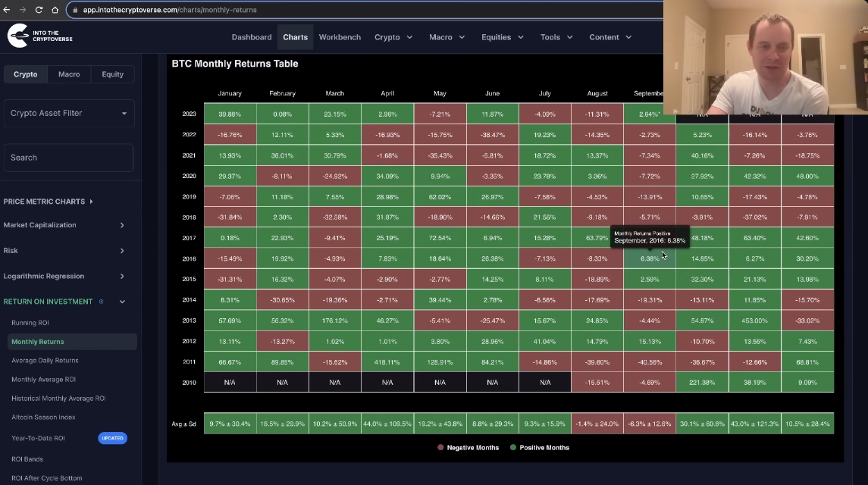Click the UPDATED badge next to Year-To-Date ROI
Viewport: 868px width, 485px height.
[x=112, y=438]
